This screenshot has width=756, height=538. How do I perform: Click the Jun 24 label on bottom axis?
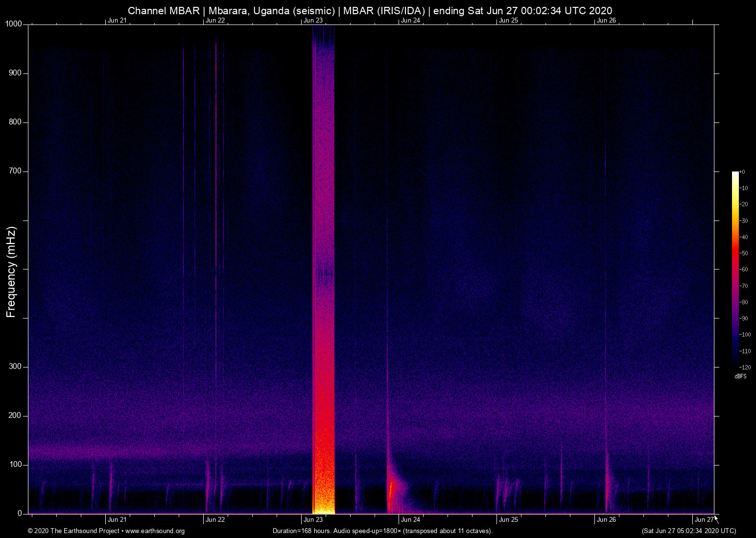[410, 520]
